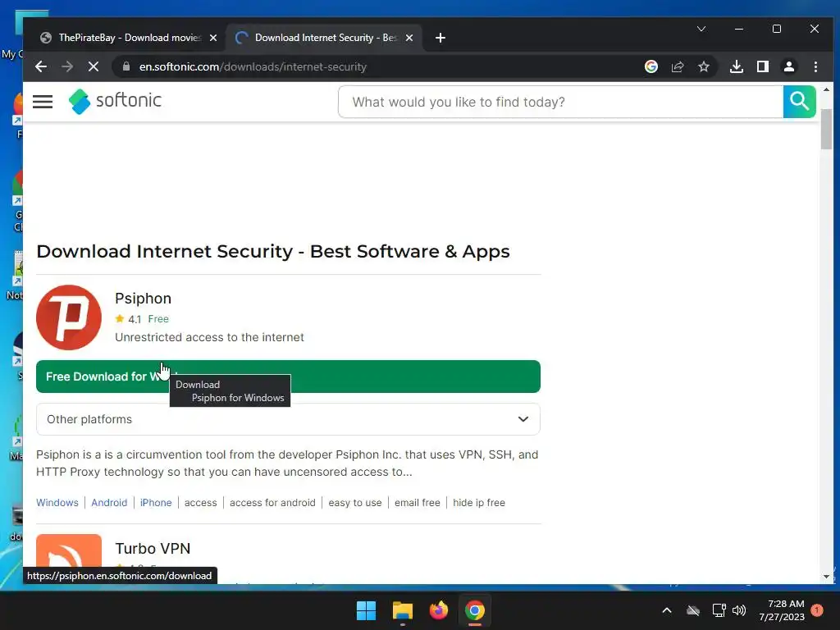The height and width of the screenshot is (630, 840).
Task: Click the iPhone tag link
Action: 156,503
